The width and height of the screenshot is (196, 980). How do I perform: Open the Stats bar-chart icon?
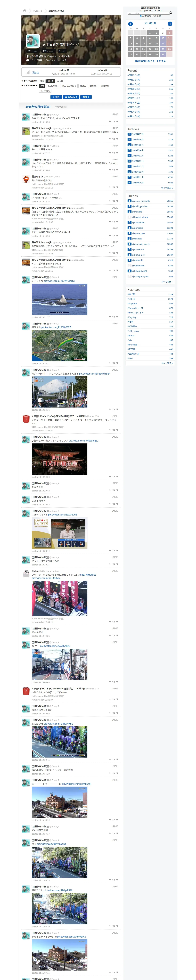(x=28, y=72)
